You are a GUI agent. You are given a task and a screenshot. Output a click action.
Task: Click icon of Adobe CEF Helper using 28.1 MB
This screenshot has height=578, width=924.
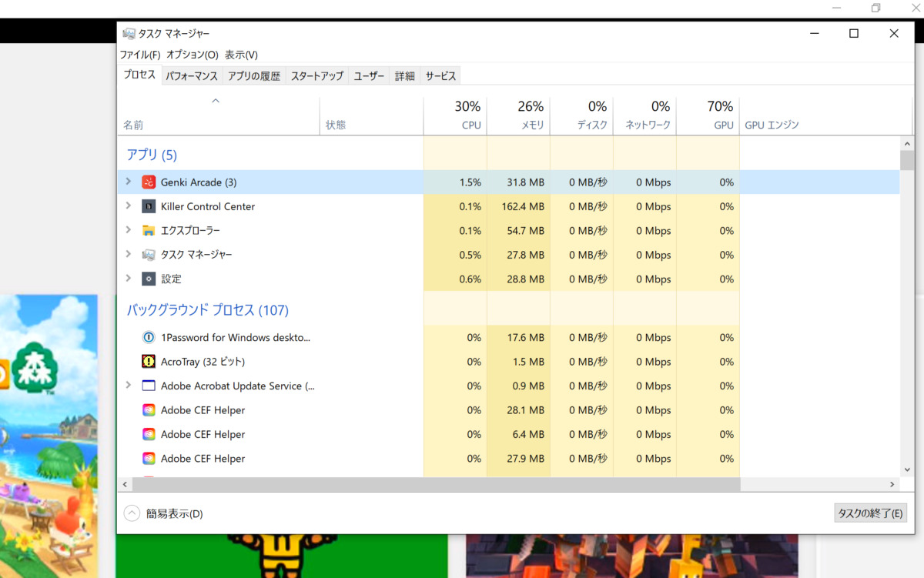click(149, 409)
